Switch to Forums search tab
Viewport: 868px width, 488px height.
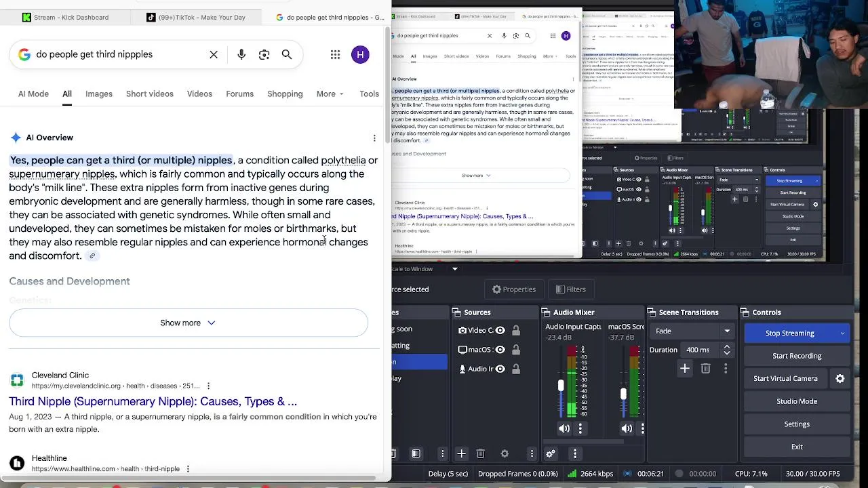[239, 94]
